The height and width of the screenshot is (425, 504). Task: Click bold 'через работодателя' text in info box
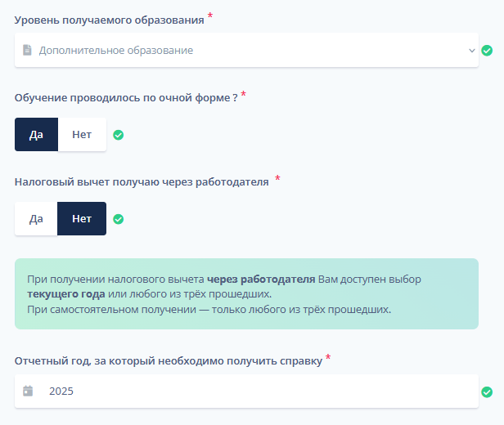pos(261,279)
